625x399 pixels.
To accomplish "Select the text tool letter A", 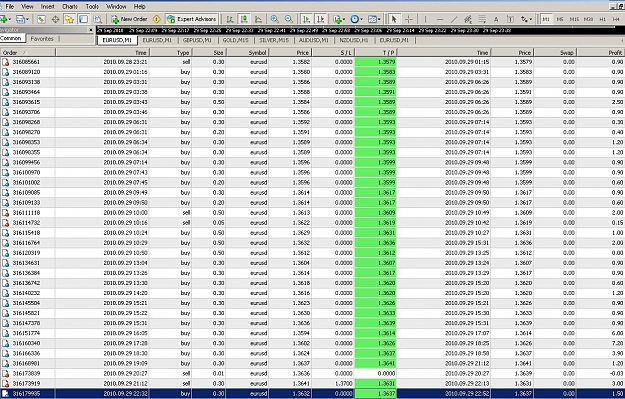I will click(496, 19).
